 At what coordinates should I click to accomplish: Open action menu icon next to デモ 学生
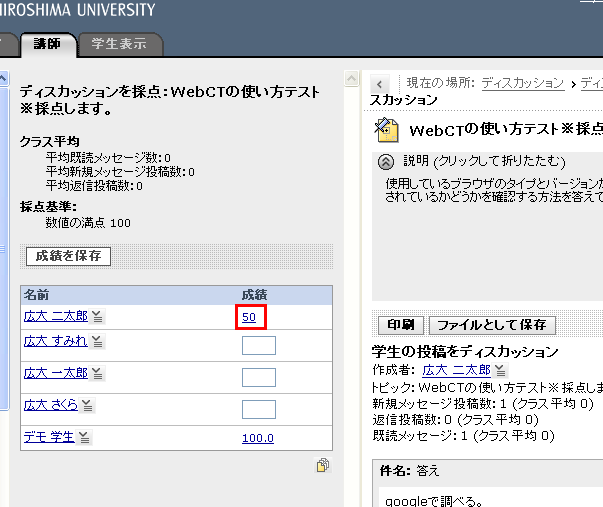click(x=84, y=437)
